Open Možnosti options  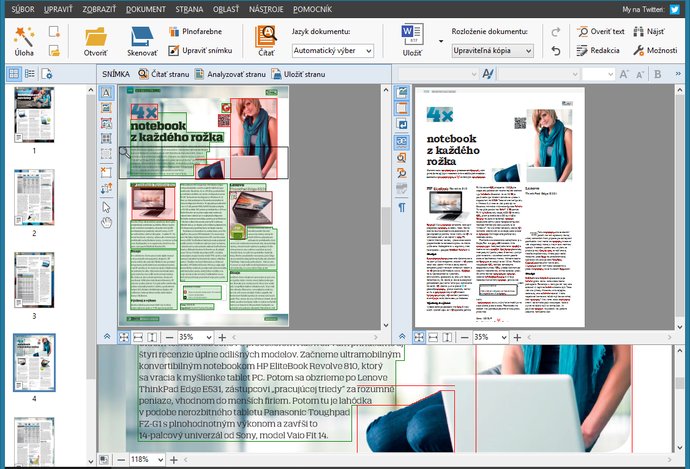pos(655,51)
